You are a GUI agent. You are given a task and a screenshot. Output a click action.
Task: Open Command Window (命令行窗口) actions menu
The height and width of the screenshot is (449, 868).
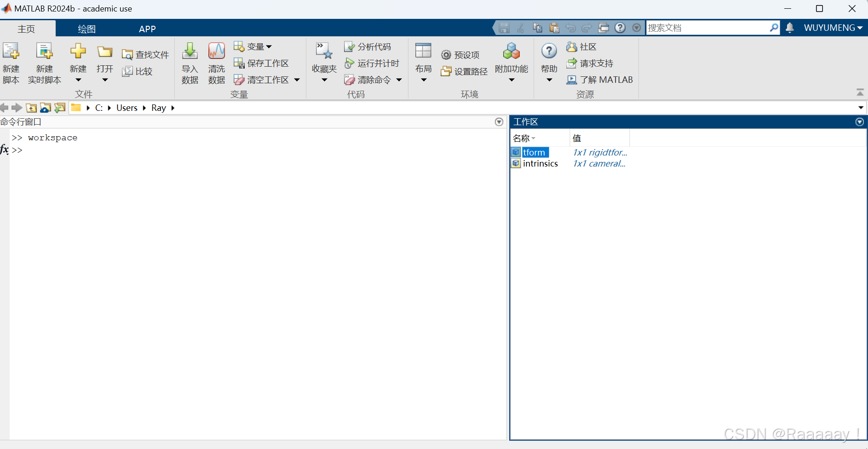(x=499, y=122)
